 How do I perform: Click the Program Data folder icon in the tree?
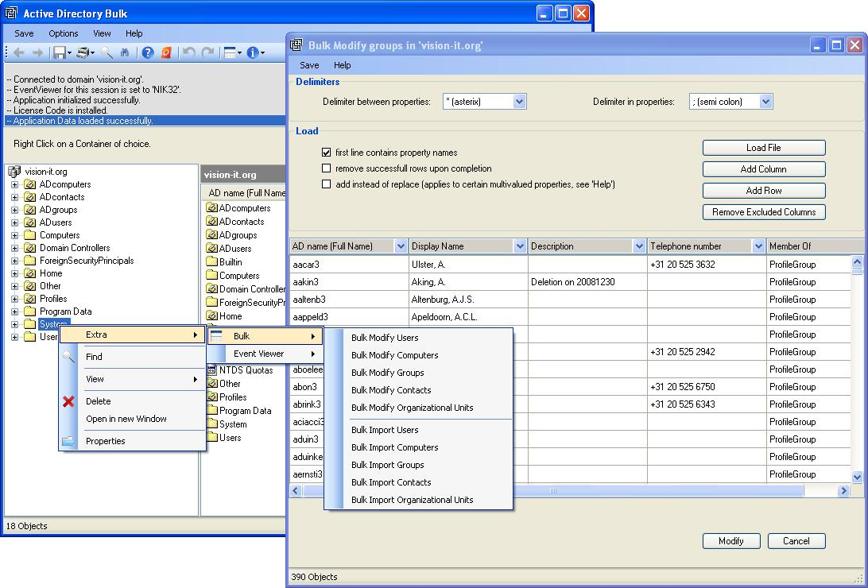30,311
